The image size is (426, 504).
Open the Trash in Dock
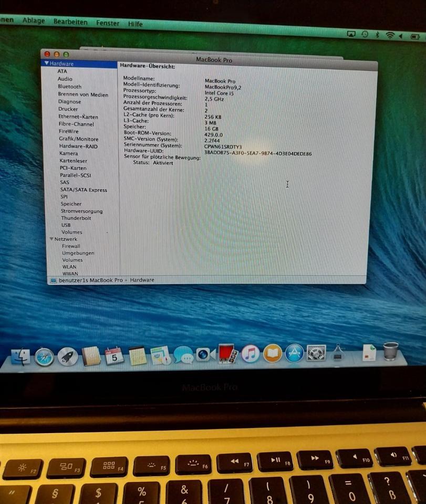pos(391,351)
